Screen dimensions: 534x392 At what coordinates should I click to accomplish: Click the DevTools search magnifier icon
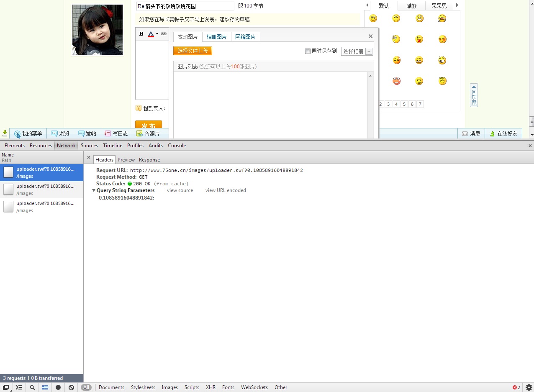[32, 387]
